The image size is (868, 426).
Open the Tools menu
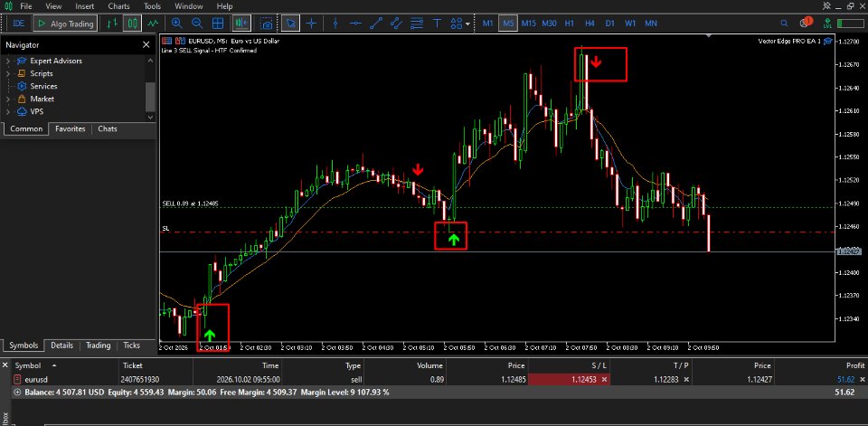[x=152, y=6]
